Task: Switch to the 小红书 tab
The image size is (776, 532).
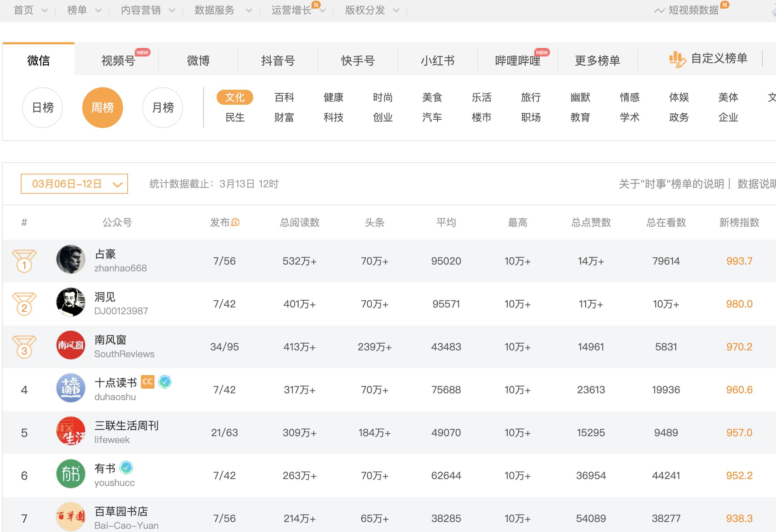Action: [437, 60]
